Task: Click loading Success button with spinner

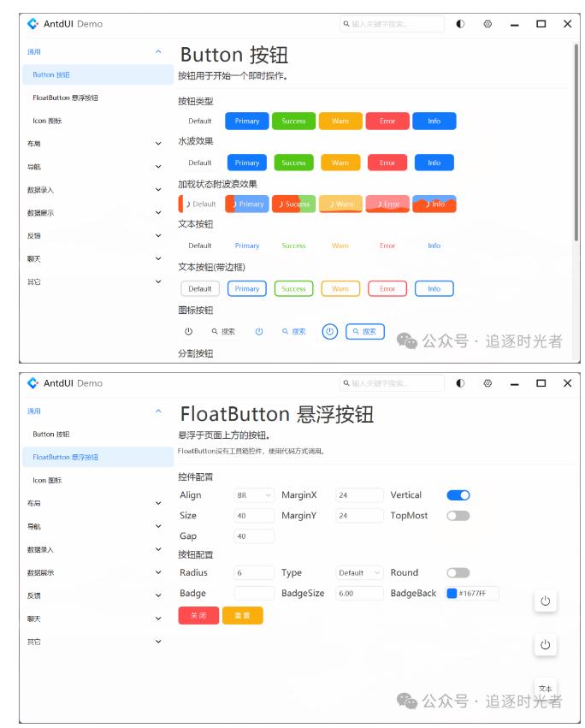Action: [x=294, y=204]
